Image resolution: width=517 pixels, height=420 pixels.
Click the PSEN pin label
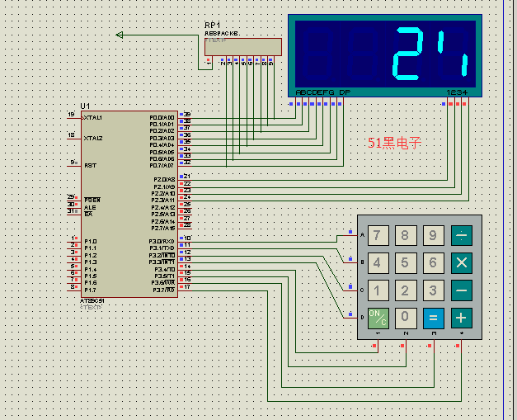pyautogui.click(x=92, y=200)
